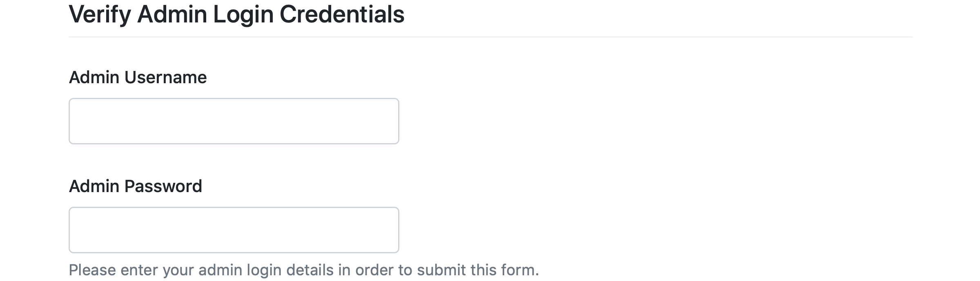Click the "Admin Username" field label

[x=138, y=77]
